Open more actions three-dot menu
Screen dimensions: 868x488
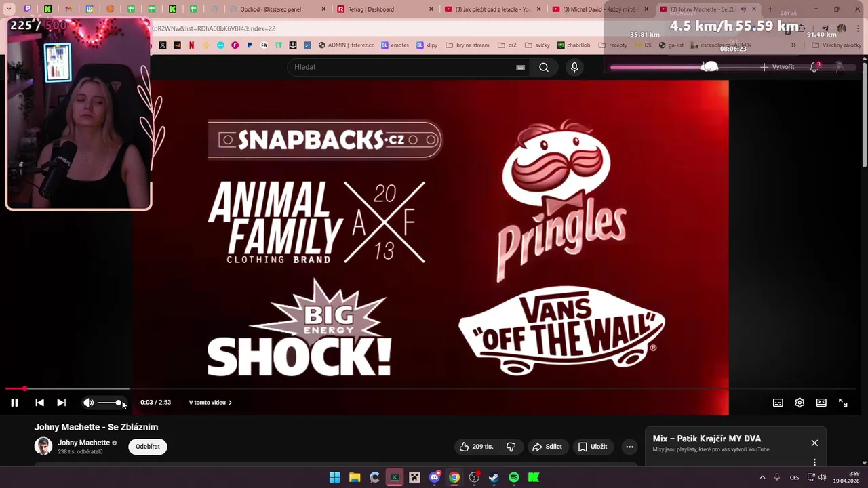pyautogui.click(x=629, y=447)
